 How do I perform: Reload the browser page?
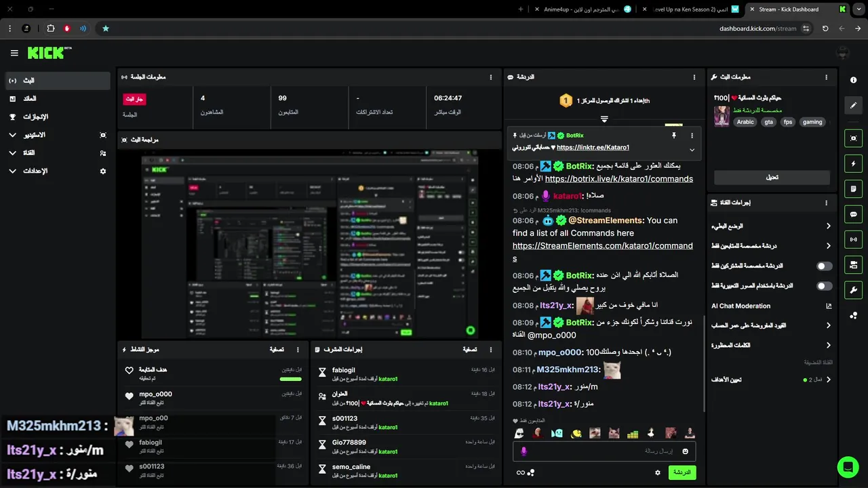(x=825, y=28)
